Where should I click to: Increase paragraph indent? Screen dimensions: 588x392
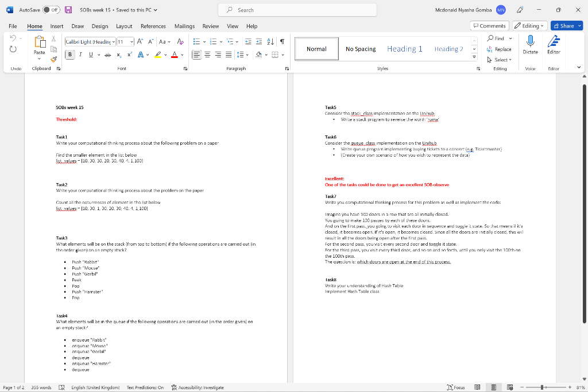(259, 41)
